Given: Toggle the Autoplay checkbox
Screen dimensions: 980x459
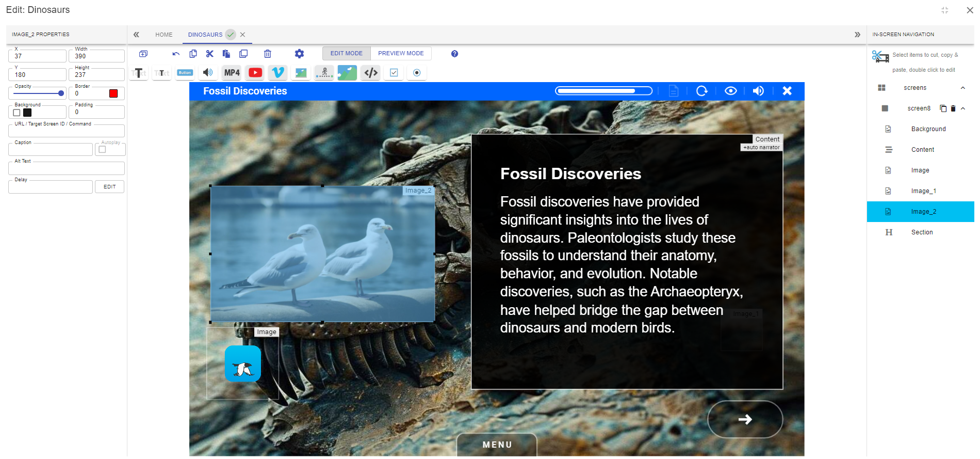Looking at the screenshot, I should click(x=102, y=150).
